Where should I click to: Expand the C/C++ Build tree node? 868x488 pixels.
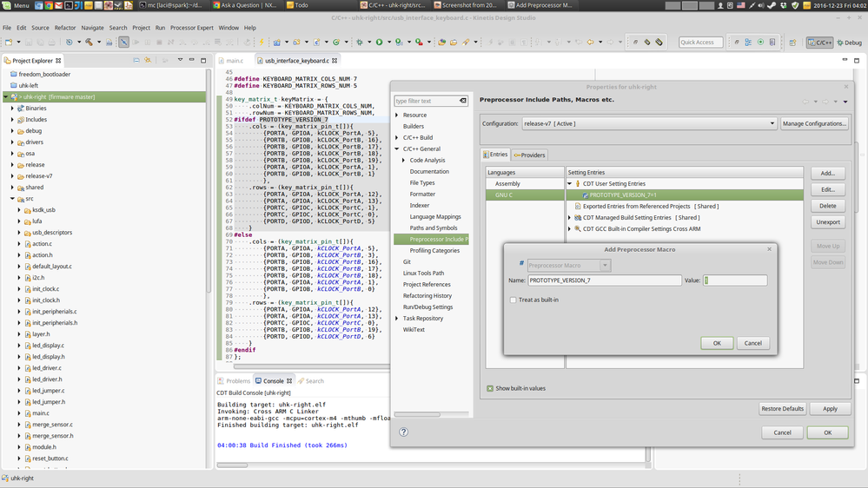click(397, 137)
